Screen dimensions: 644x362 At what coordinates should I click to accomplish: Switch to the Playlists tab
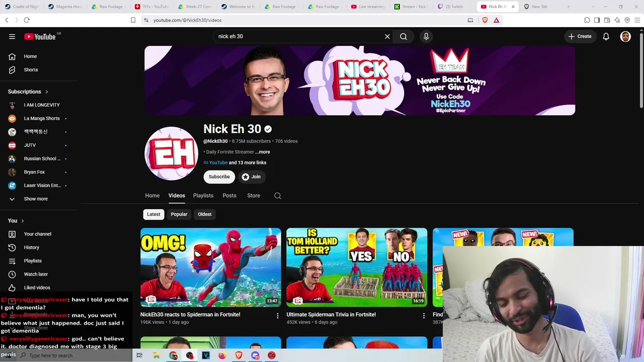203,196
